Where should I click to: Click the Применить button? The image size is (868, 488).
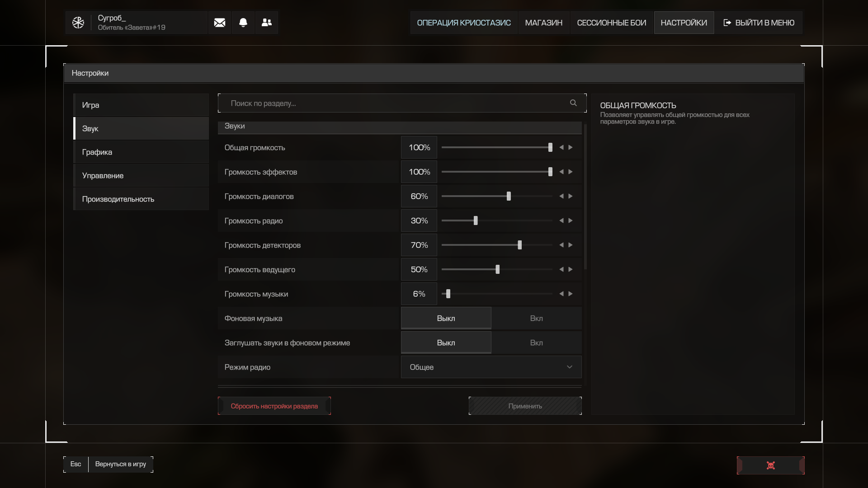(525, 406)
